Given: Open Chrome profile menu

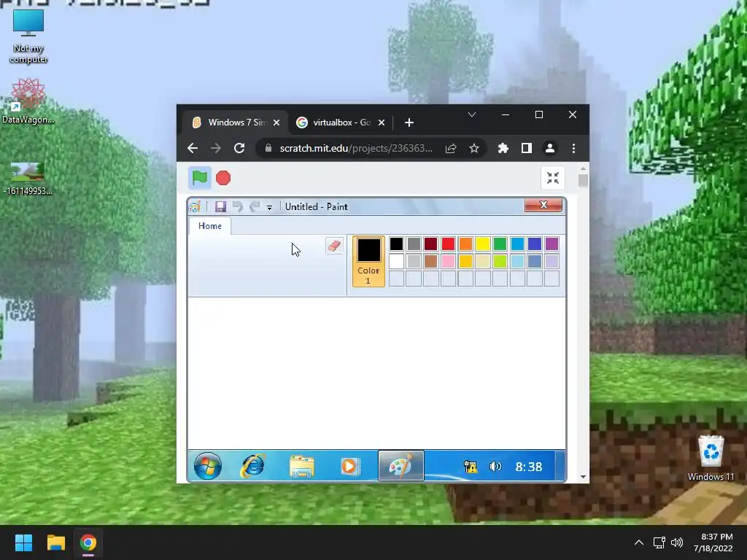Looking at the screenshot, I should tap(550, 148).
